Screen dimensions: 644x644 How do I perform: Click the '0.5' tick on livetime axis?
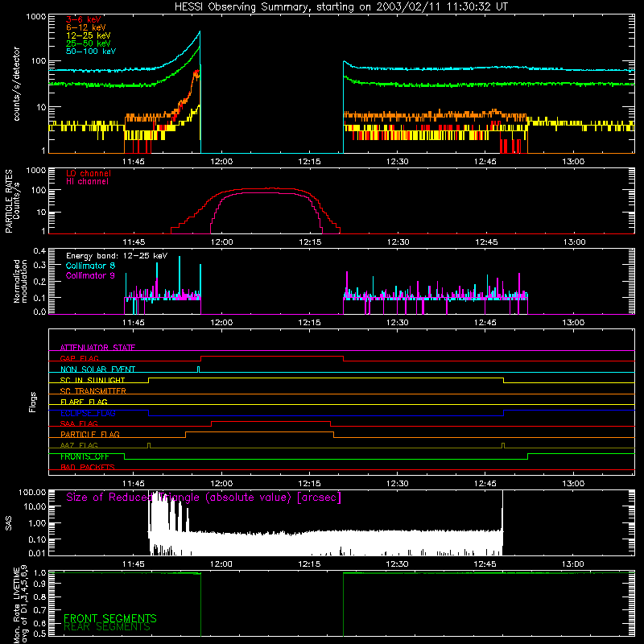[x=39, y=634]
